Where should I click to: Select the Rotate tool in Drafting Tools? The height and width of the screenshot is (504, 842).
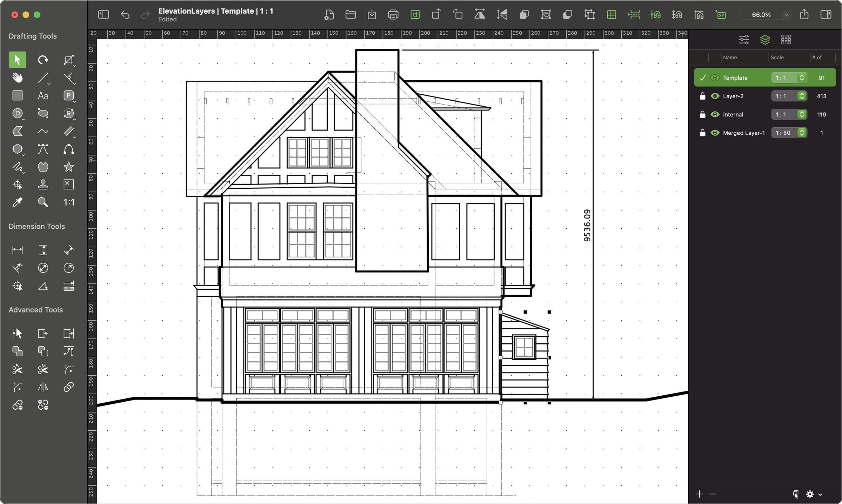(x=43, y=60)
